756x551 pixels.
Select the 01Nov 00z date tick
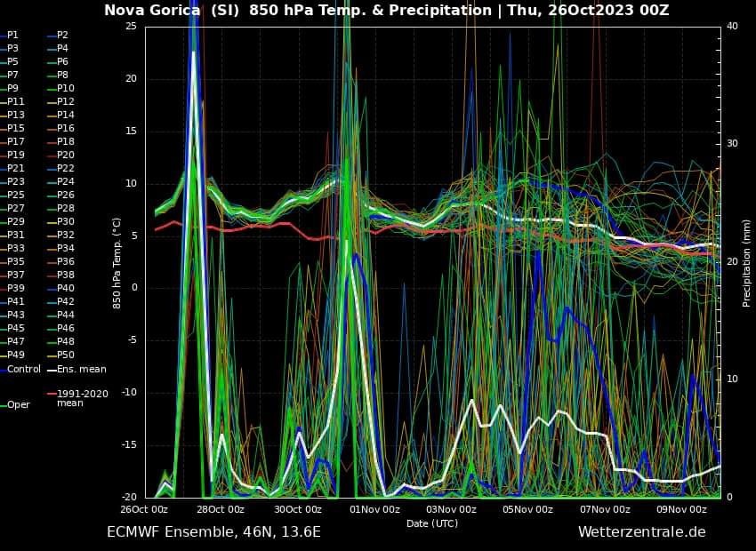(x=374, y=509)
